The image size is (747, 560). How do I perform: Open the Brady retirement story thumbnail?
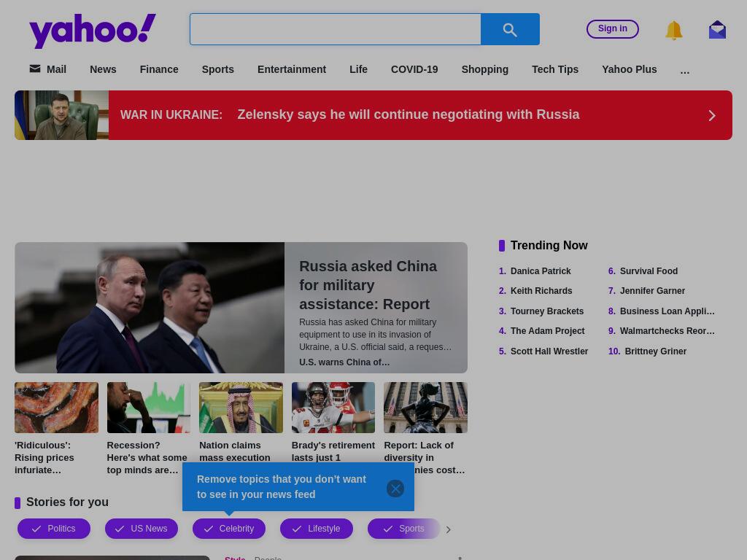[x=333, y=408]
